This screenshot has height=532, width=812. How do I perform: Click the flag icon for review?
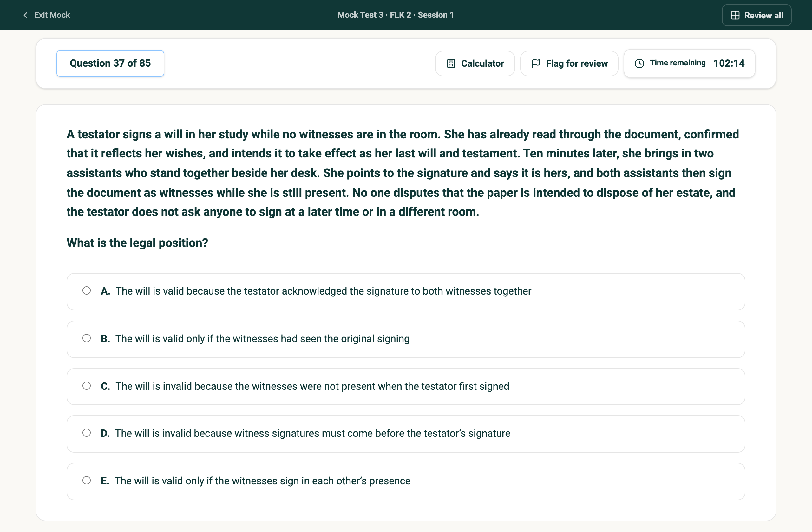[536, 63]
